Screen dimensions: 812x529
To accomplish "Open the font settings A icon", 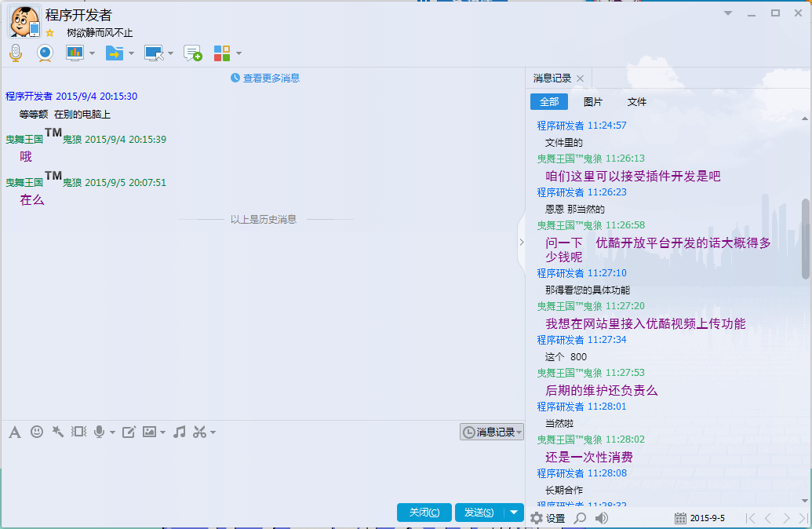I will pos(15,432).
